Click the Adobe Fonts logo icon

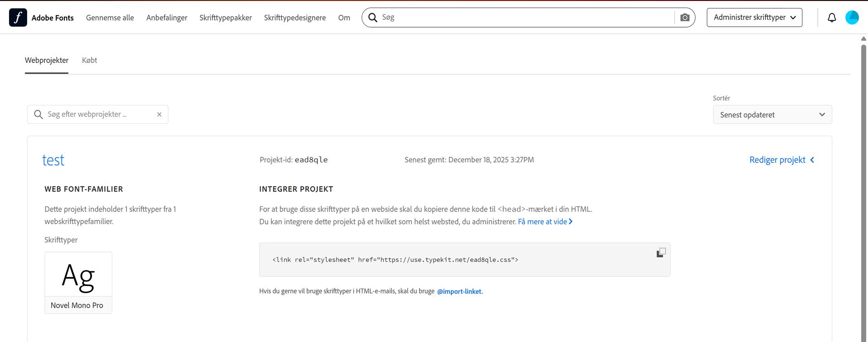tap(18, 18)
